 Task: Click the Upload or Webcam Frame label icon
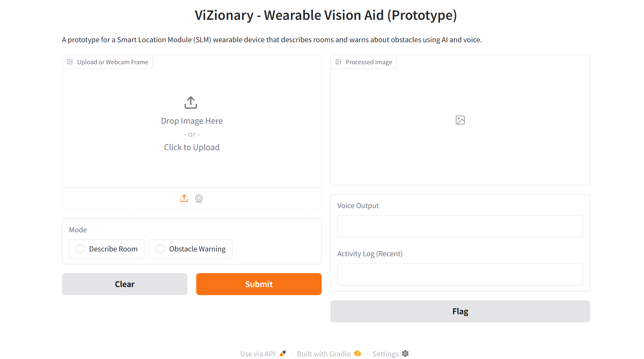click(x=70, y=62)
